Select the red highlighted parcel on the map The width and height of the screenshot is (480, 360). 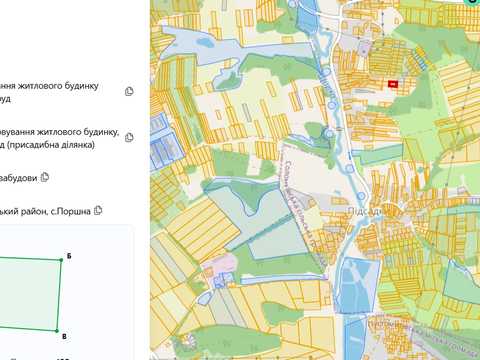(393, 84)
